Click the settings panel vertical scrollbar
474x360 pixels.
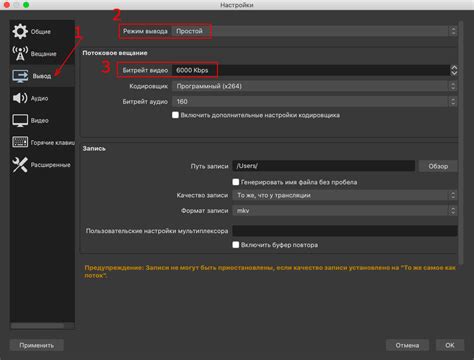tap(461, 143)
